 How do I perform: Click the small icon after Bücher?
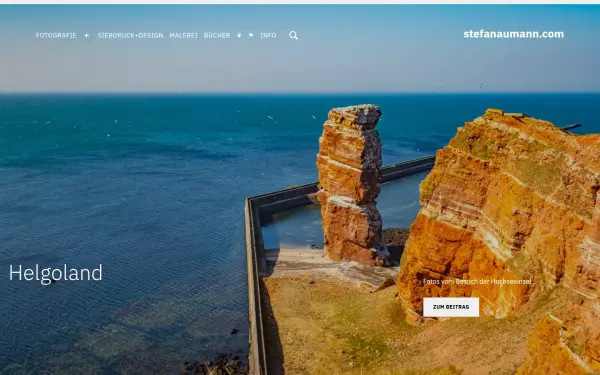pyautogui.click(x=239, y=35)
